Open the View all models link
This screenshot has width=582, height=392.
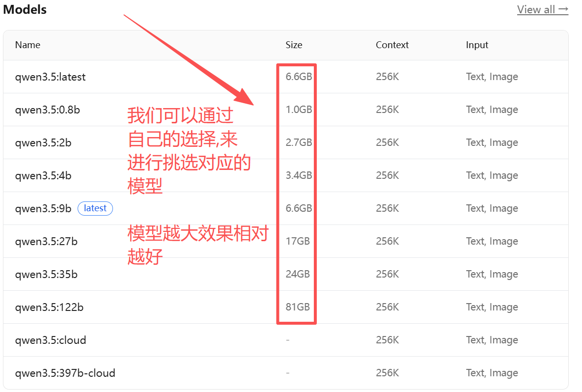tap(542, 10)
